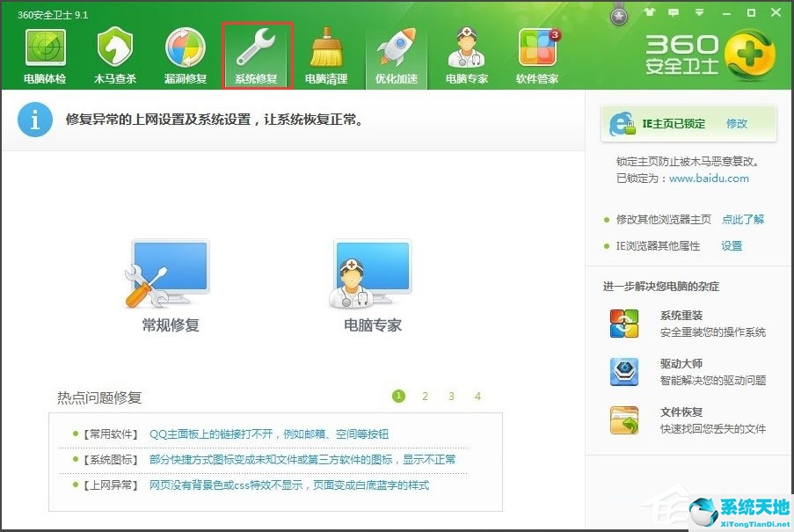Click 修改其他浏览器主页 text
This screenshot has height=532, width=794.
click(x=663, y=219)
